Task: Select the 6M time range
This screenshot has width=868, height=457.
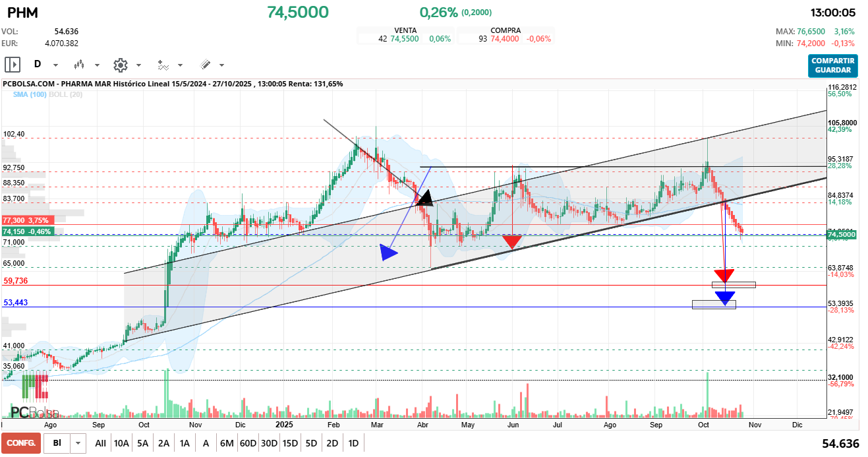Action: 227,443
